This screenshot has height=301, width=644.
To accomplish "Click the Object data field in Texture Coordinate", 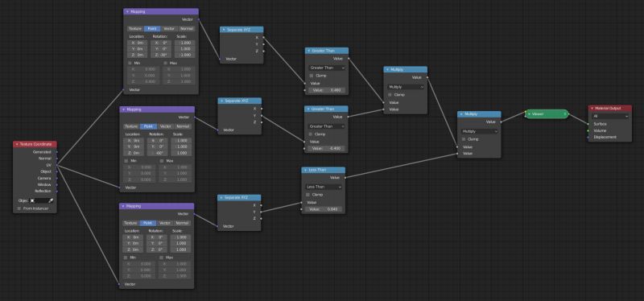I will tap(39, 201).
